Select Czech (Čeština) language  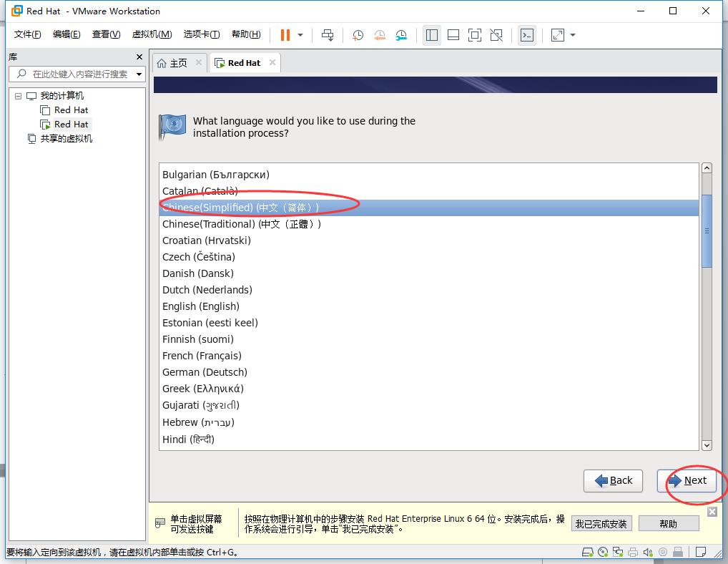click(x=428, y=257)
